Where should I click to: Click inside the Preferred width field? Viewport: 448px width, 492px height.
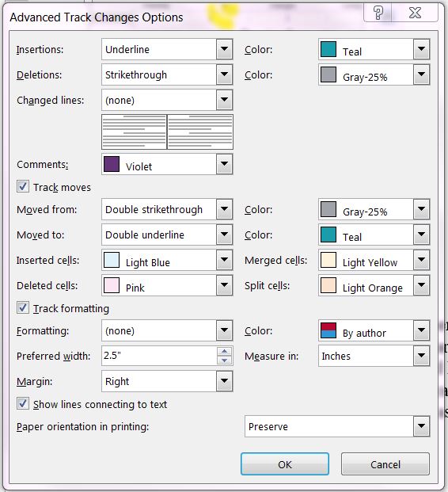point(159,356)
